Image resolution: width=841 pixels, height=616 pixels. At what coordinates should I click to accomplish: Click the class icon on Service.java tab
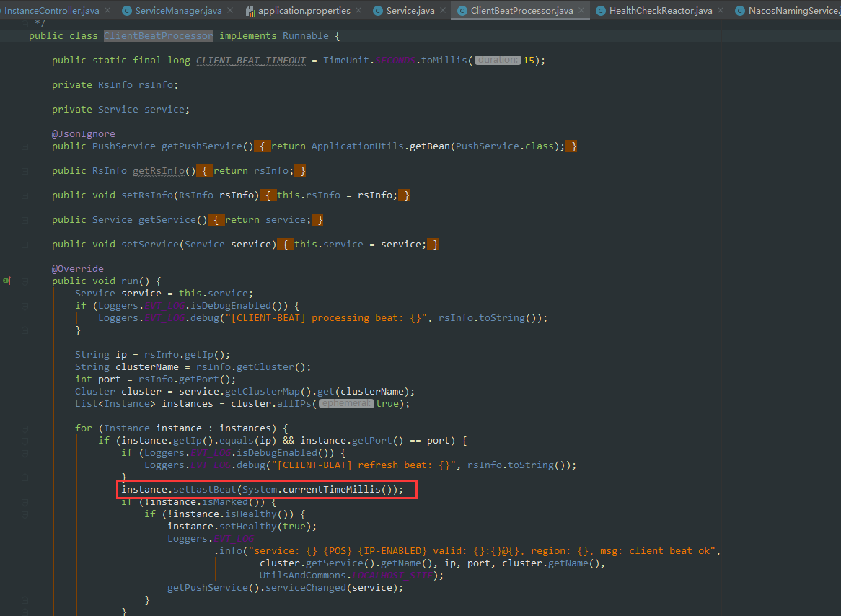click(x=378, y=11)
